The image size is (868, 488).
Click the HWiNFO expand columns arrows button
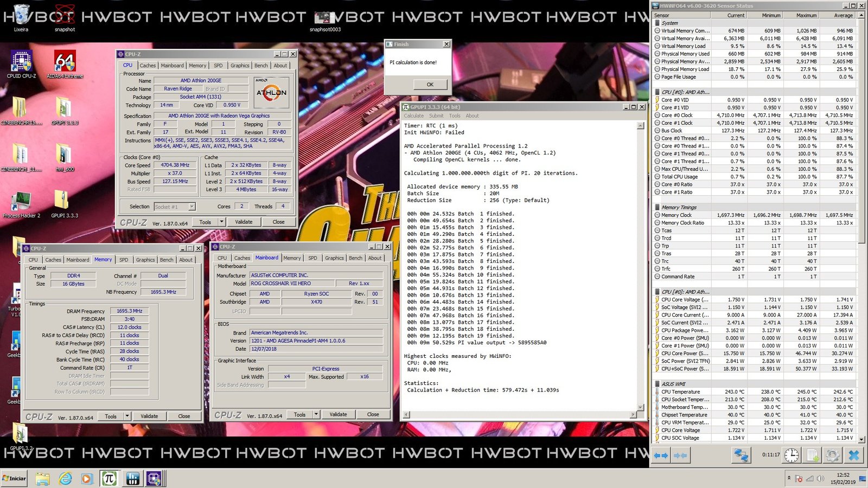(661, 455)
